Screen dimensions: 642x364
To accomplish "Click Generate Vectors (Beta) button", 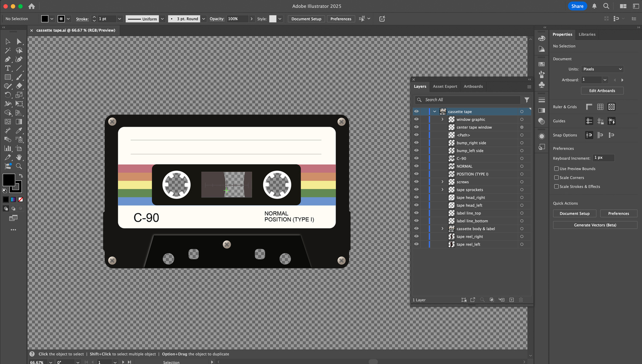I will pyautogui.click(x=595, y=225).
